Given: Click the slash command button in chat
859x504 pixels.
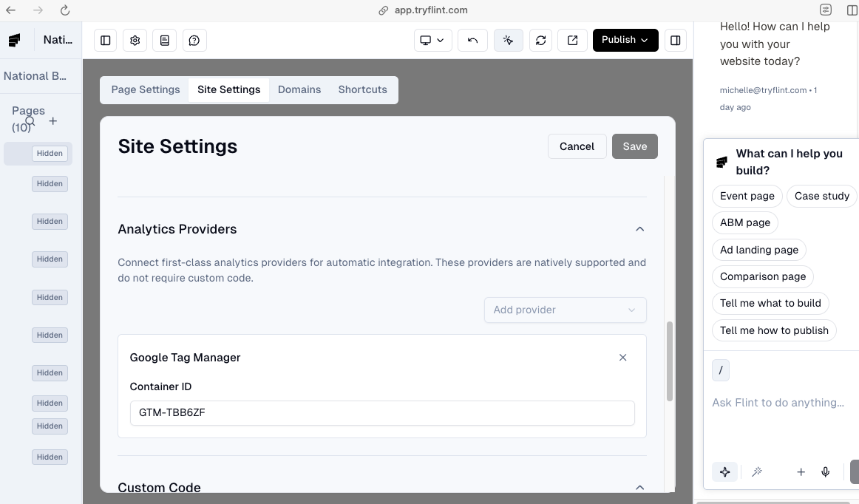Looking at the screenshot, I should pyautogui.click(x=721, y=370).
